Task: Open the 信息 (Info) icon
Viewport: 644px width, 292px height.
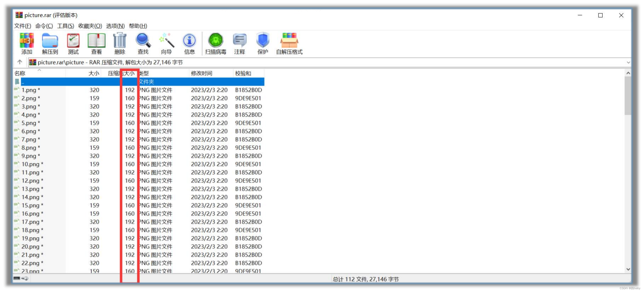Action: point(189,41)
